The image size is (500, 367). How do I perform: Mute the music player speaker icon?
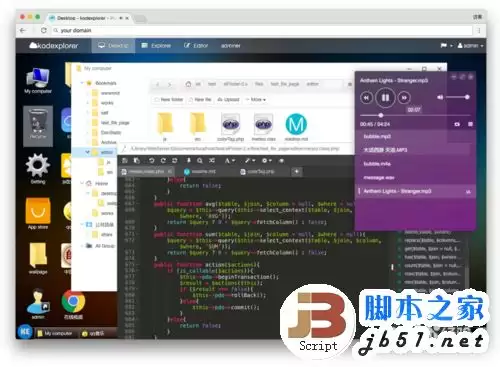pyautogui.click(x=440, y=97)
